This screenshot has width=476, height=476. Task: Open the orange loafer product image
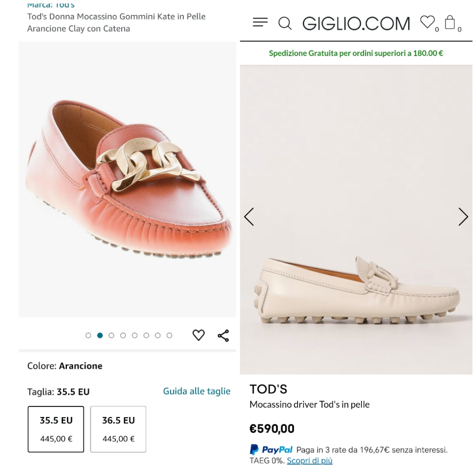[127, 179]
